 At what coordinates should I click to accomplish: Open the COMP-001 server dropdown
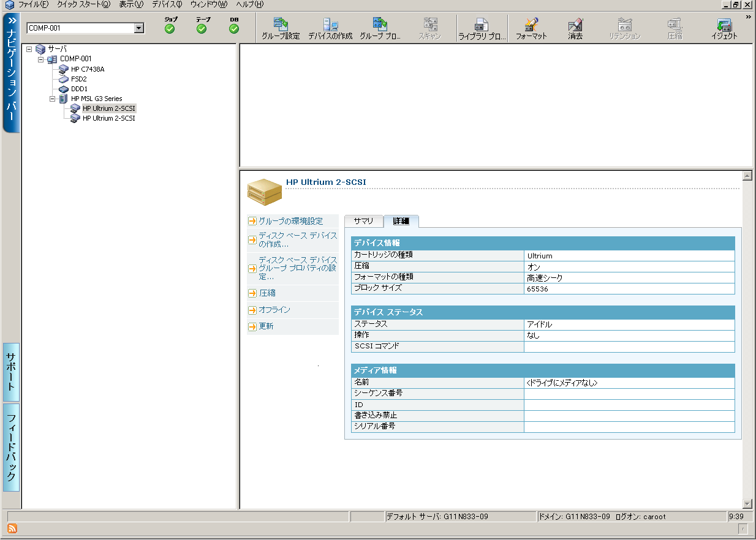[139, 28]
